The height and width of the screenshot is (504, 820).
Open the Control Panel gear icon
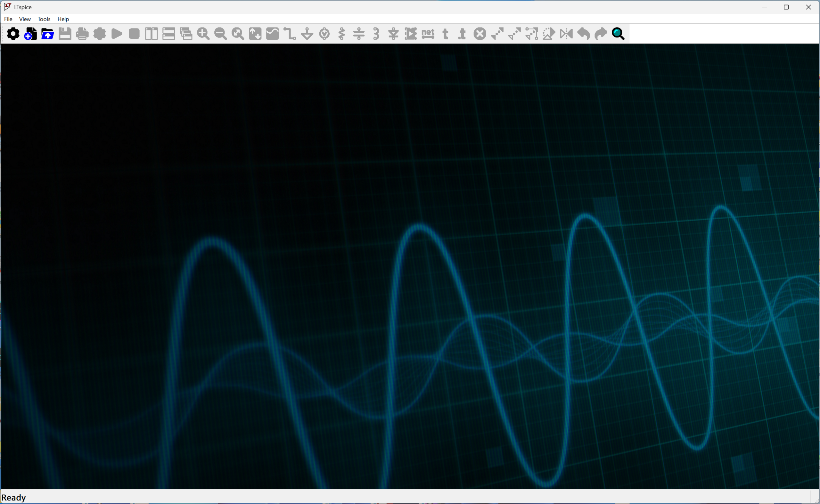tap(13, 34)
